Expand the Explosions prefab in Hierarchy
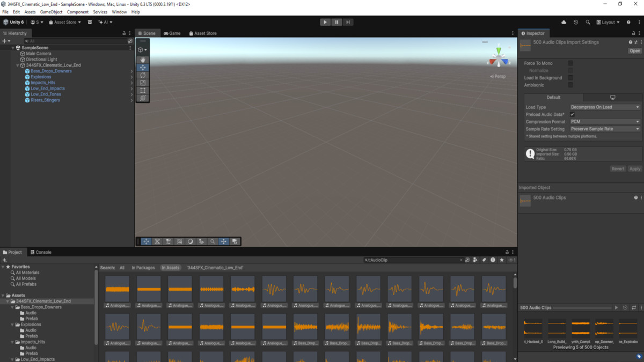Viewport: 644px width, 362px height. click(x=131, y=77)
